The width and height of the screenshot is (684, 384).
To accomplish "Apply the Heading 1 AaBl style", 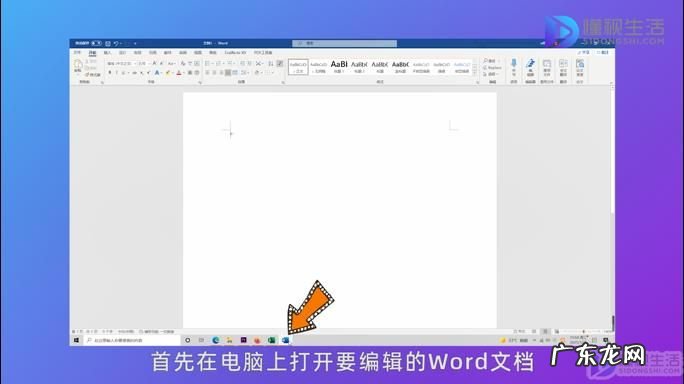I will pos(339,66).
